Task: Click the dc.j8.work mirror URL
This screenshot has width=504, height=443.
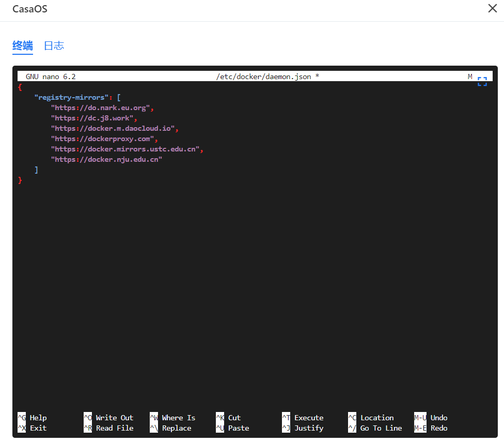Action: click(x=94, y=118)
